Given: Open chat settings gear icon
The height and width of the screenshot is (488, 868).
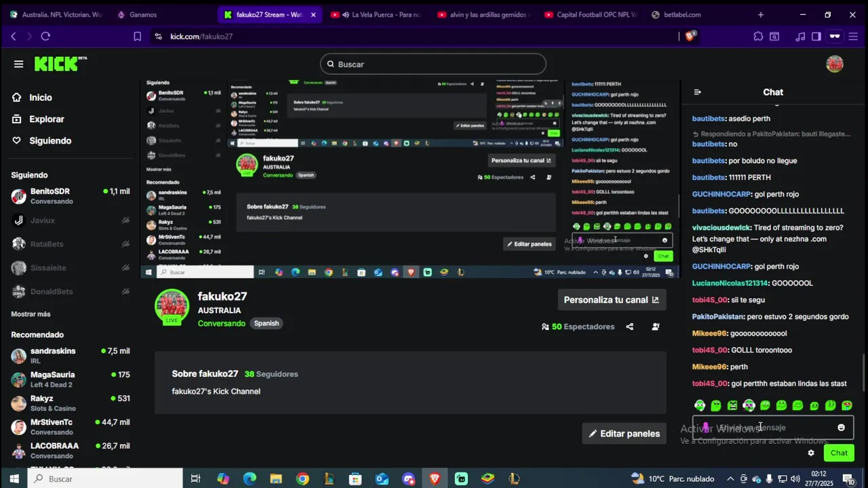Looking at the screenshot, I should 811,453.
